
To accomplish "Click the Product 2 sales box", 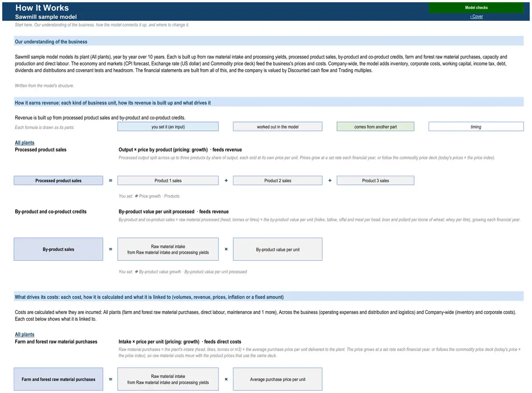I will 278,181.
